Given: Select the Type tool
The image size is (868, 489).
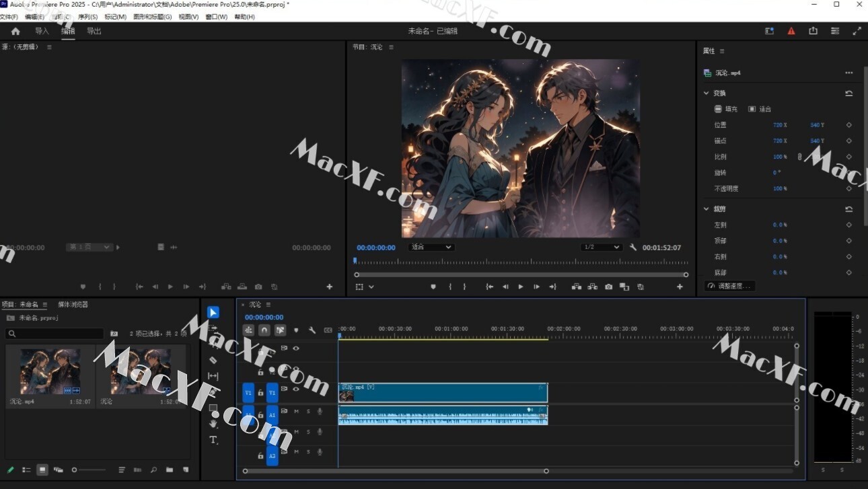Looking at the screenshot, I should pos(213,439).
